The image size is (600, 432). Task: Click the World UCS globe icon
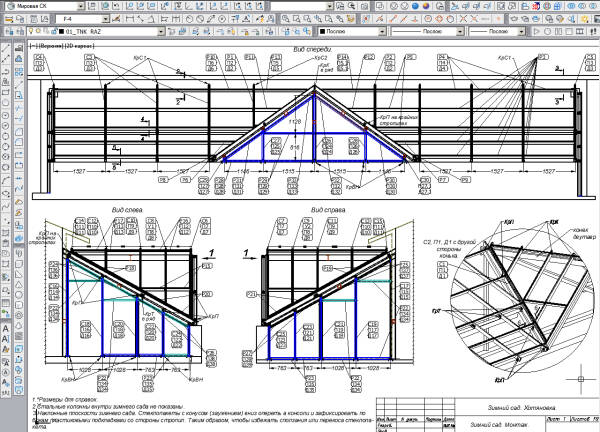[x=105, y=6]
